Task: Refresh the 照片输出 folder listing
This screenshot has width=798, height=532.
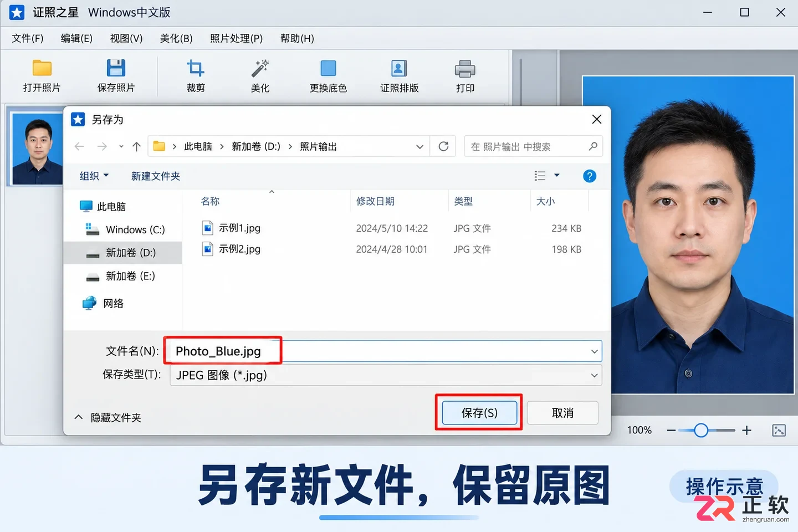Action: [443, 146]
